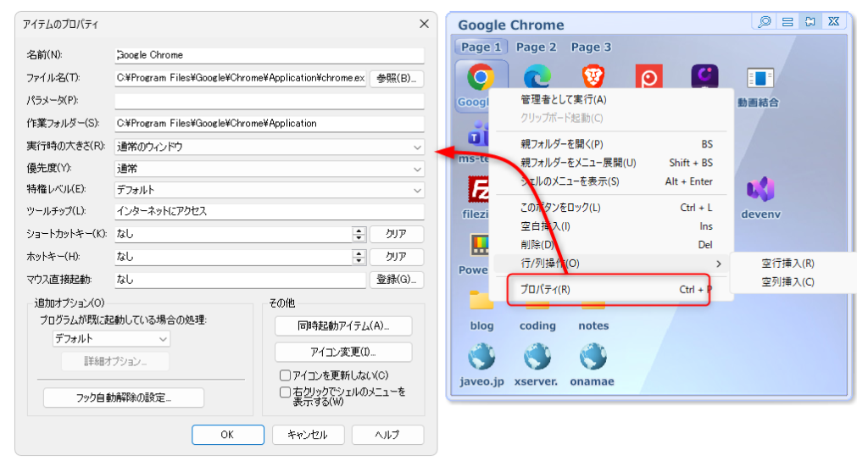Choose プロパティ(R) menu entry

point(612,289)
